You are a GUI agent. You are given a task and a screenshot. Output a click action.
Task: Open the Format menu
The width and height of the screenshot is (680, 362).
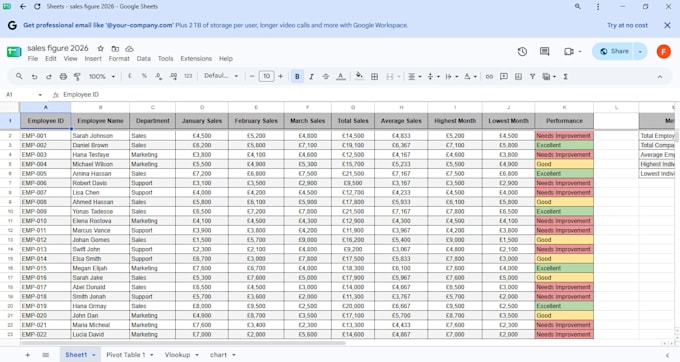coord(119,59)
